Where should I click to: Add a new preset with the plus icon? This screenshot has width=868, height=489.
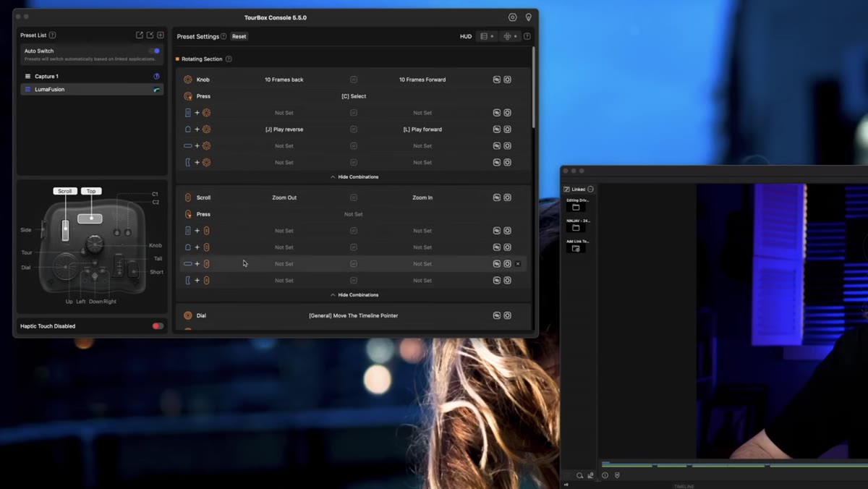160,35
